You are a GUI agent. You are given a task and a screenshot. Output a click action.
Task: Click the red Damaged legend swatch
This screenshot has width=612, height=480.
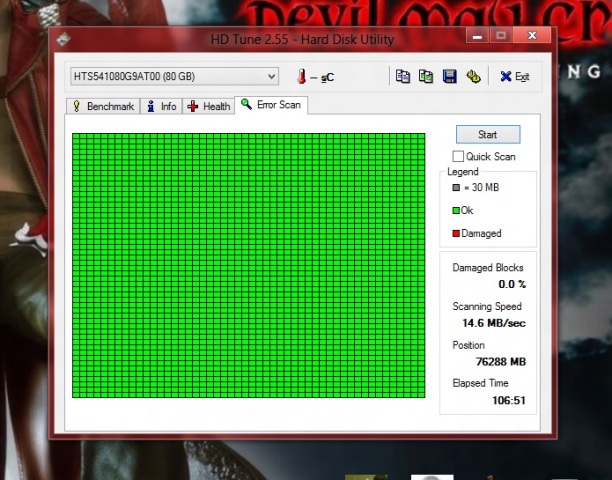(456, 233)
